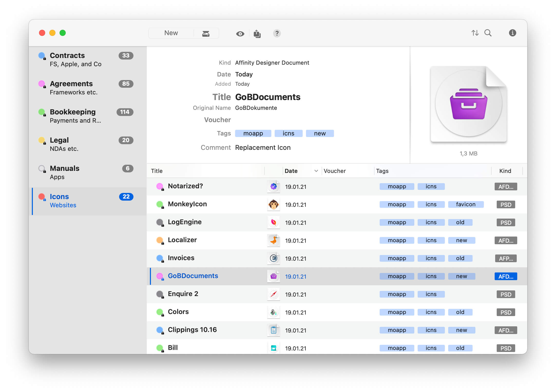Click the MonkeyIcon monkey thumbnail
The image size is (556, 392).
(273, 205)
